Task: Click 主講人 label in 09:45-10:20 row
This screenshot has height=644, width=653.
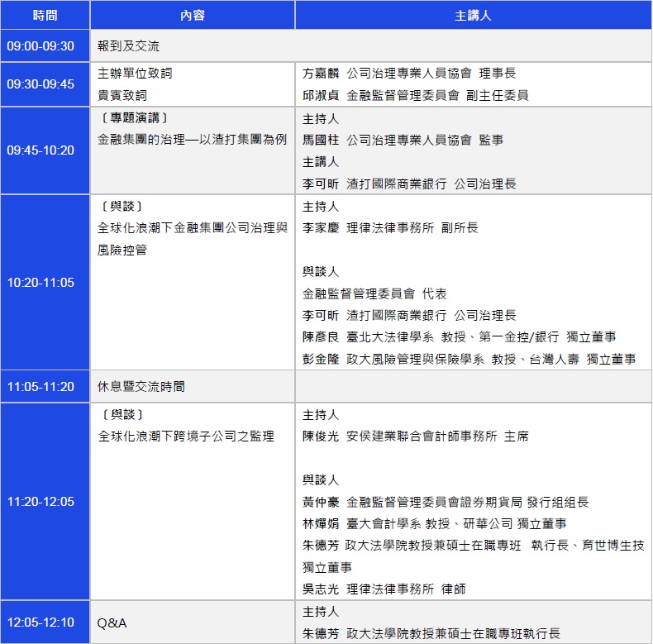Action: click(x=321, y=162)
